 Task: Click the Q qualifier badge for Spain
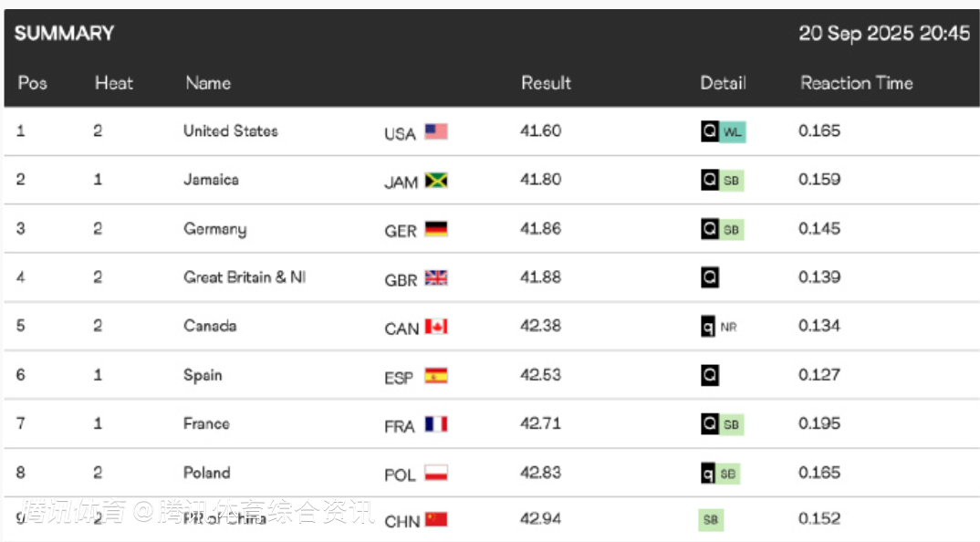[710, 375]
